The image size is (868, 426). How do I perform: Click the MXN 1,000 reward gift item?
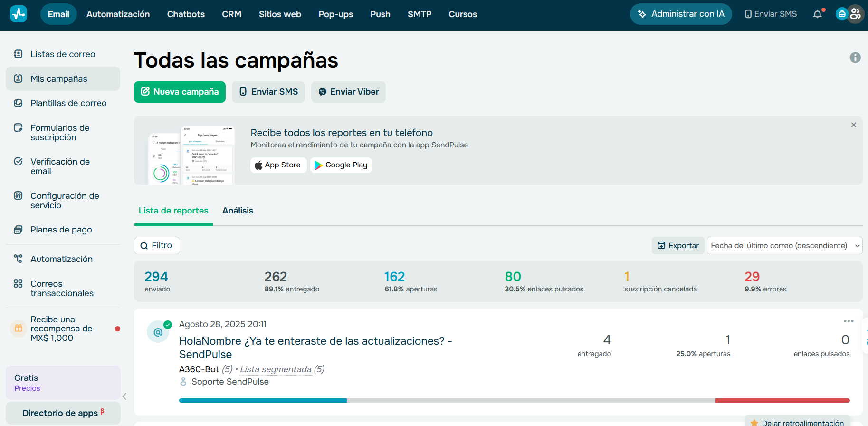coord(63,329)
